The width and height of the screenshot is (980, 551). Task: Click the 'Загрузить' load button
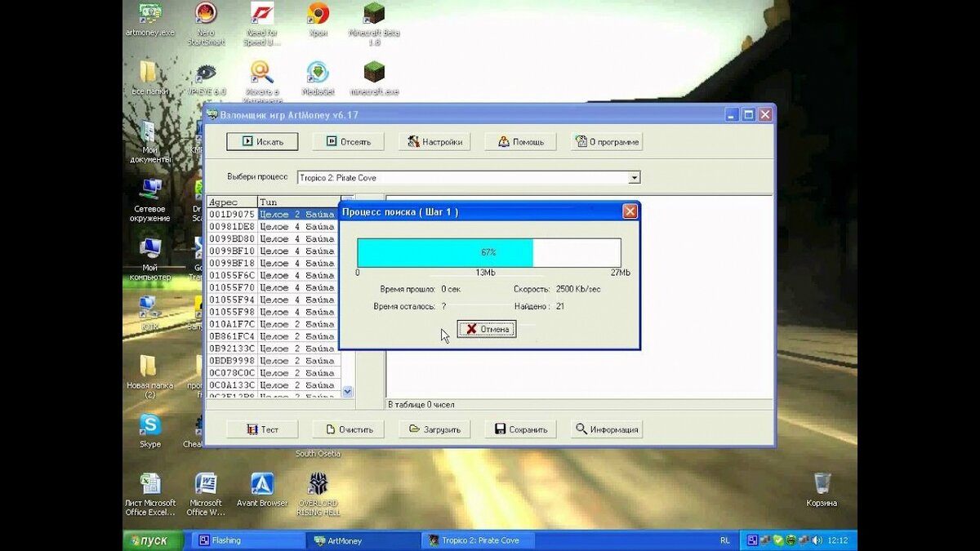coord(435,429)
